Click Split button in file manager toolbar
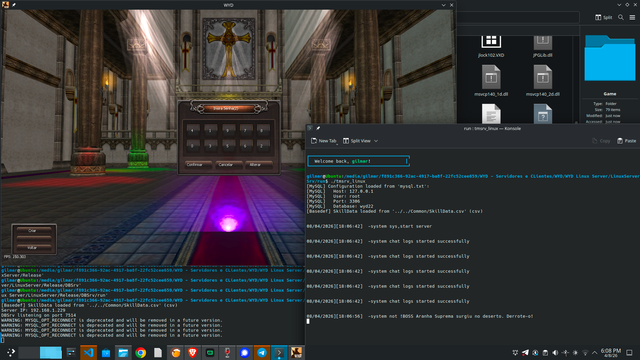This screenshot has width=640, height=360. coord(604,17)
